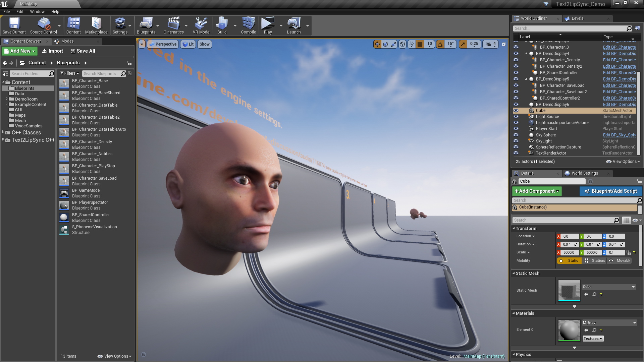Set the Mobility option to Movable
The width and height of the screenshot is (644, 362).
pos(620,261)
